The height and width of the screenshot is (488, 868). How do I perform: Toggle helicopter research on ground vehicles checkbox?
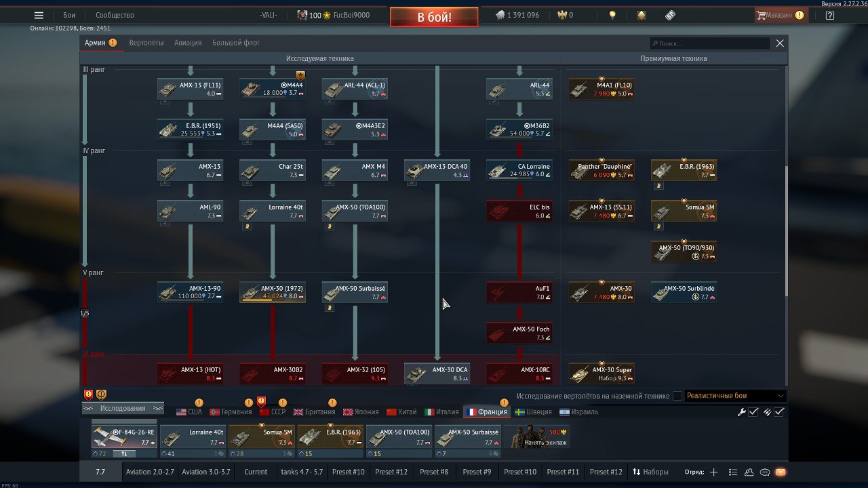(677, 396)
